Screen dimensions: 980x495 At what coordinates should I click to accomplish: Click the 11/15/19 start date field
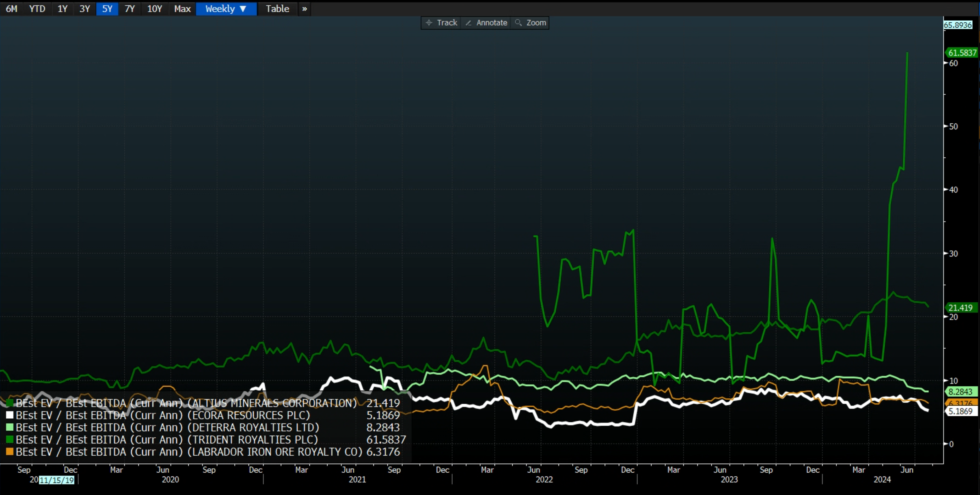57,480
